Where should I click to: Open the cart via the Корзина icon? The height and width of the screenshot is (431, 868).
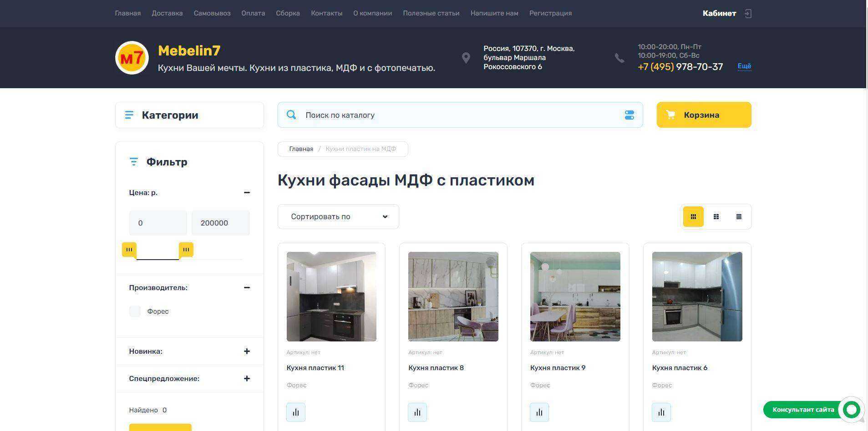click(670, 115)
